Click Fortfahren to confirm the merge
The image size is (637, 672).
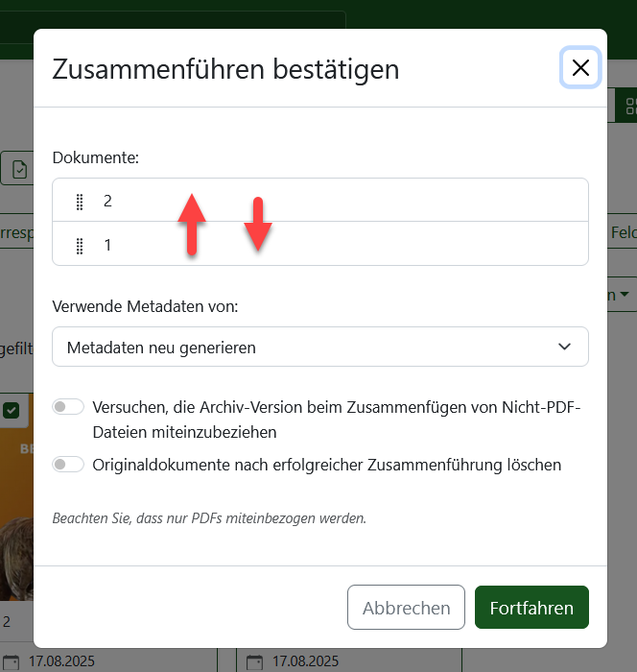click(531, 608)
